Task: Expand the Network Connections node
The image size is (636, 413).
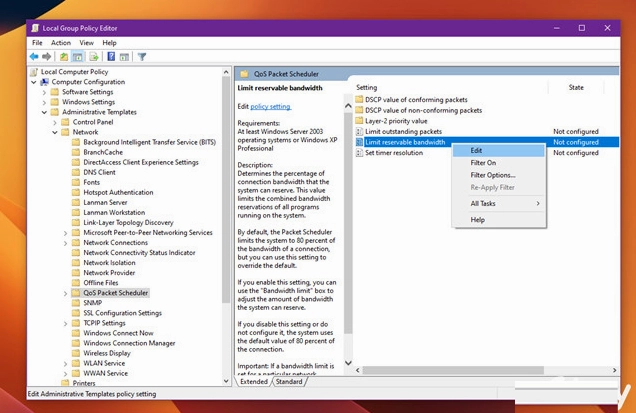Action: [x=65, y=243]
